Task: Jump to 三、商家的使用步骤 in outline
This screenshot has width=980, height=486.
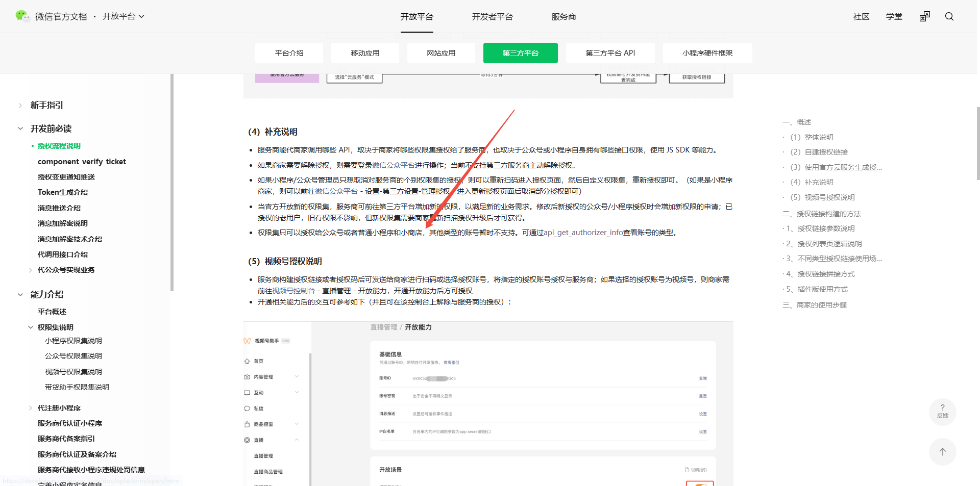Action: tap(815, 305)
